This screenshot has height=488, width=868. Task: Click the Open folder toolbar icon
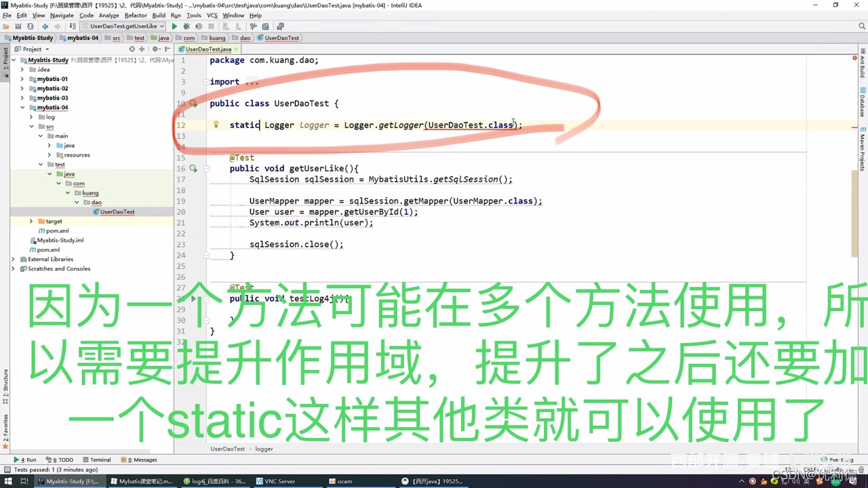[x=6, y=26]
